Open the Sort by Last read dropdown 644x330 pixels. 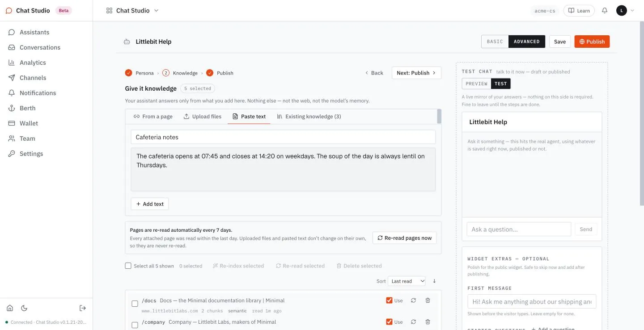point(407,281)
